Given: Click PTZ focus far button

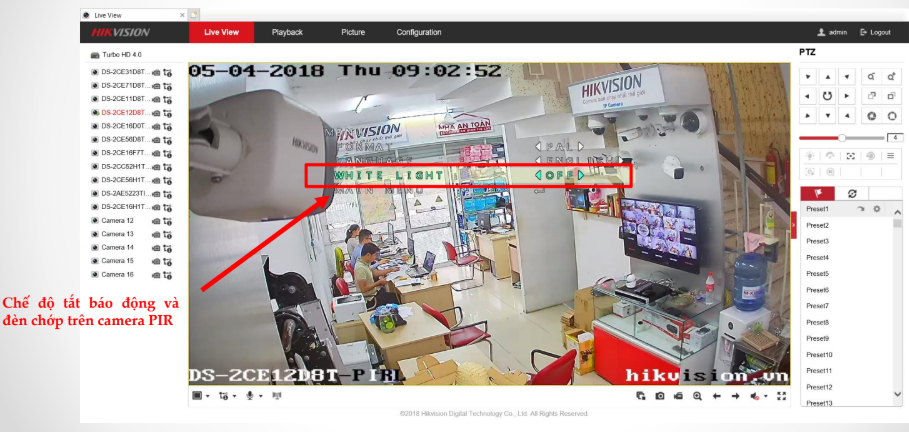Looking at the screenshot, I should [892, 96].
